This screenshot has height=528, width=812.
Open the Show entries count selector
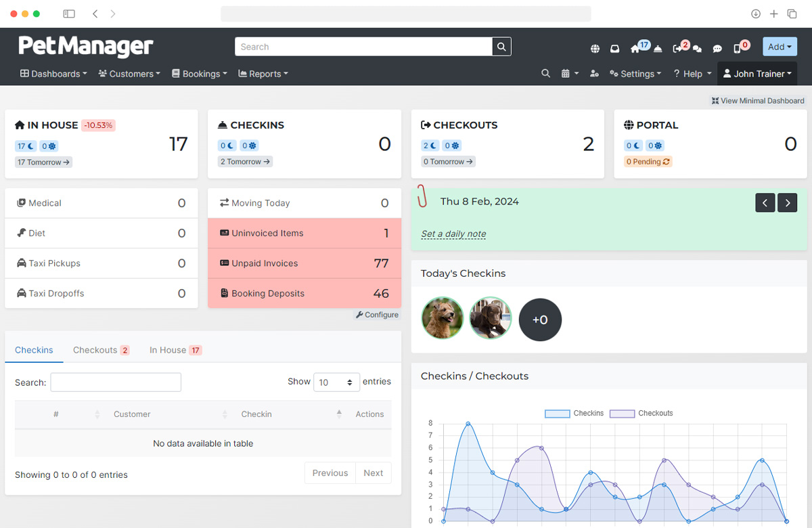336,382
